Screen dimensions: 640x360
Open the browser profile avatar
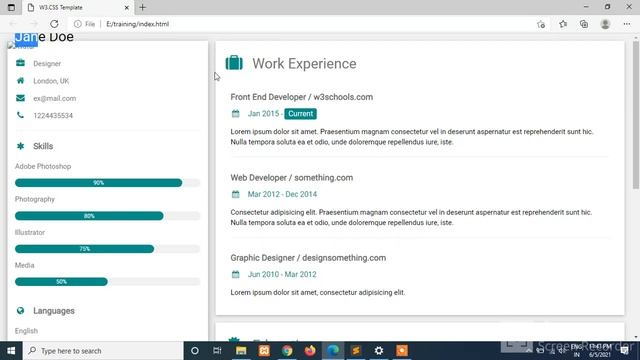point(605,24)
